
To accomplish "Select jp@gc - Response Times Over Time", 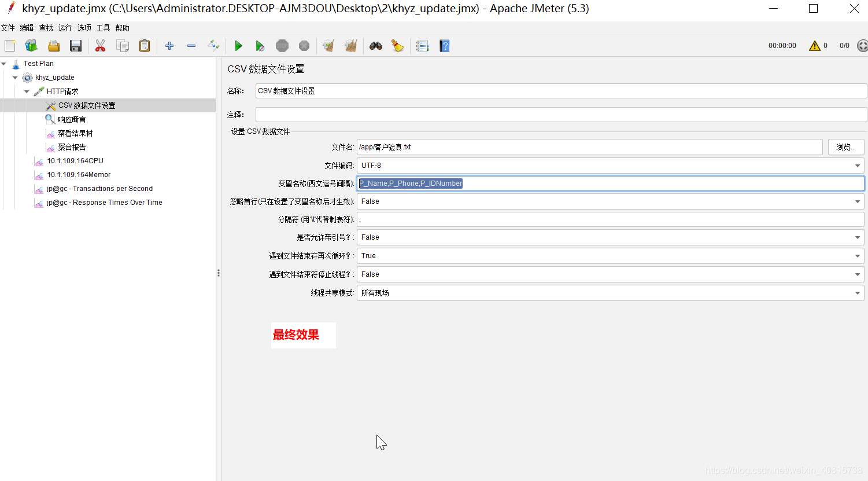I will tap(104, 203).
